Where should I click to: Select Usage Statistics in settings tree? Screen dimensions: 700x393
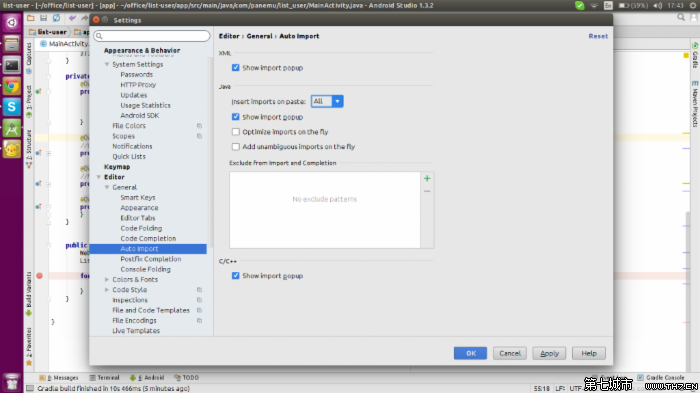coord(146,105)
